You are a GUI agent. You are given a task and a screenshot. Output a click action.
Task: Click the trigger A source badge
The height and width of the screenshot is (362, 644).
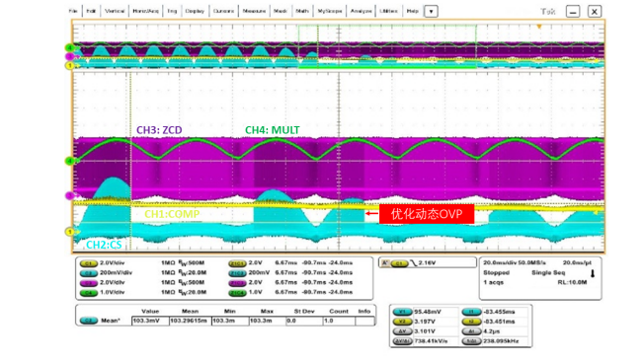pyautogui.click(x=399, y=263)
